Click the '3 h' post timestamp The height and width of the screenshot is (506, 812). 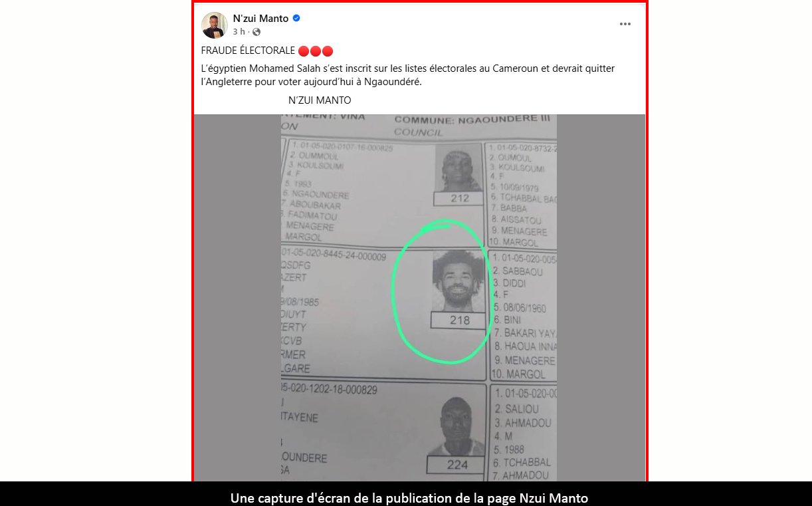click(239, 32)
